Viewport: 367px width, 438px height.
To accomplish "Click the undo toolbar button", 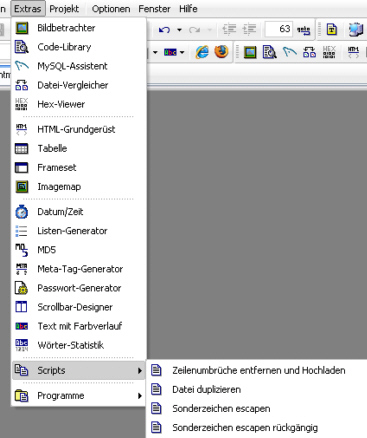I will (164, 30).
